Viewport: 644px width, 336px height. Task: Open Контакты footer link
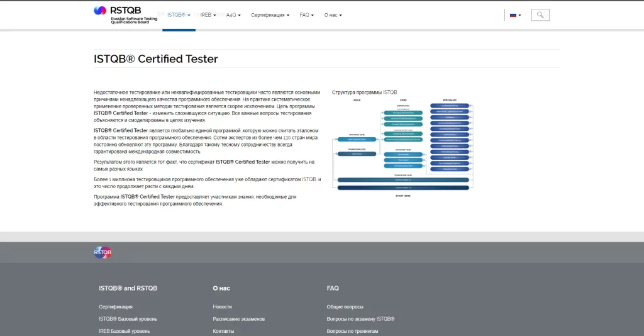pos(223,331)
